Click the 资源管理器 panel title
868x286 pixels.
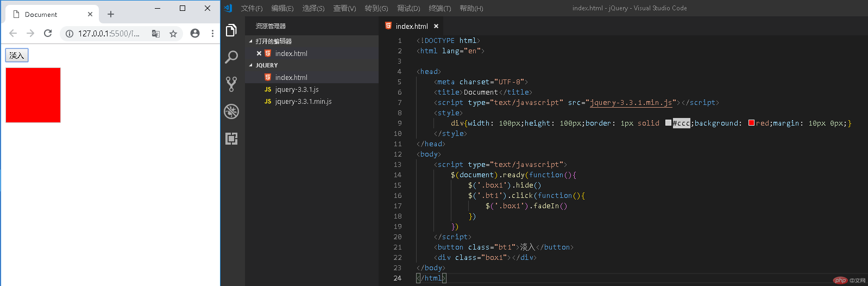(271, 26)
